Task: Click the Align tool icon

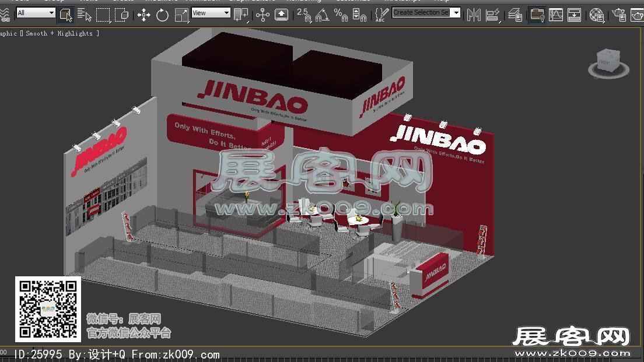Action: coord(492,15)
